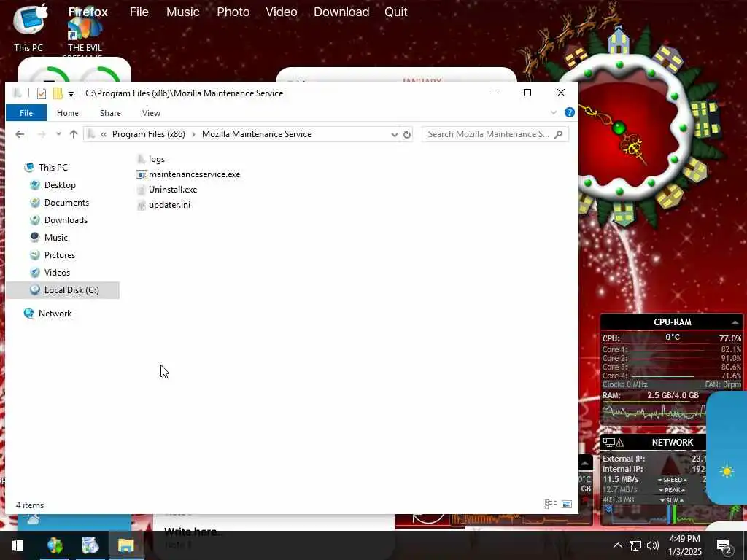This screenshot has width=747, height=560.
Task: Open the Explorer help icon
Action: pos(569,113)
